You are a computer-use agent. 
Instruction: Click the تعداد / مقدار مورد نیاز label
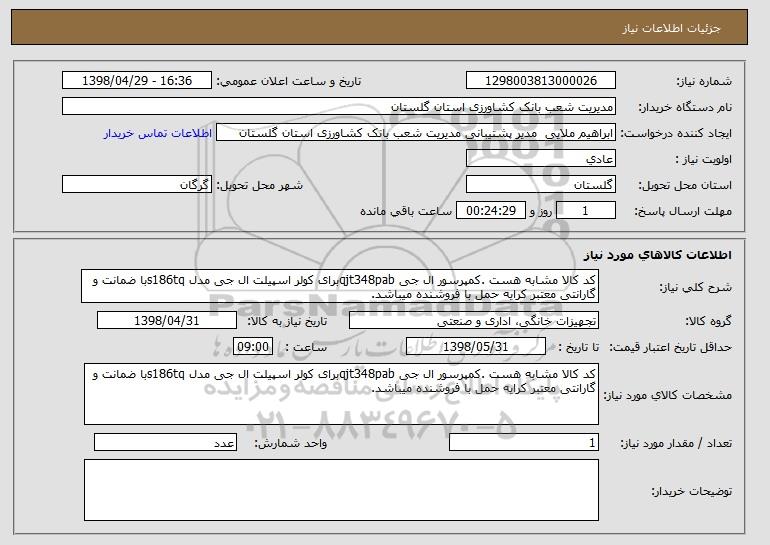[x=676, y=443]
